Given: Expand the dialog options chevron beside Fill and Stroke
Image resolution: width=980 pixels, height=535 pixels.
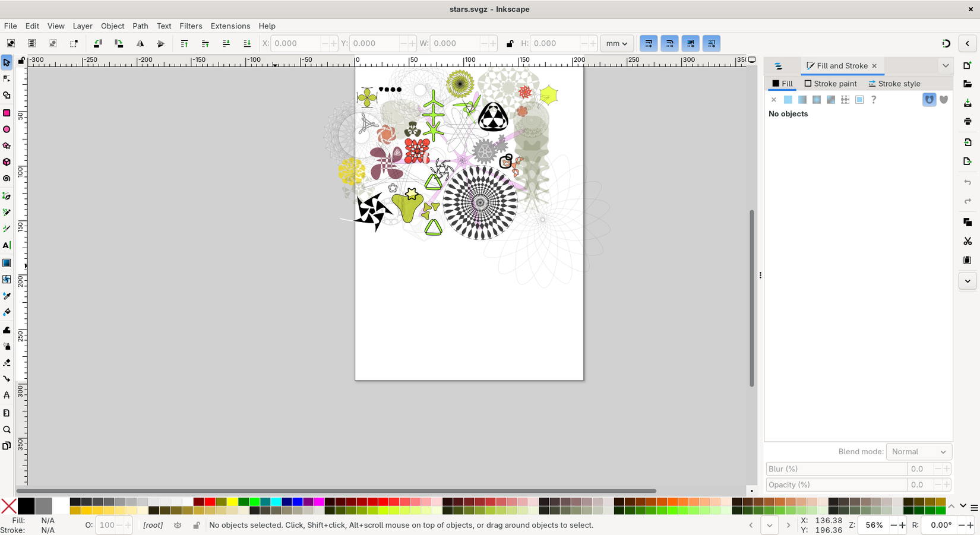Looking at the screenshot, I should (x=946, y=65).
